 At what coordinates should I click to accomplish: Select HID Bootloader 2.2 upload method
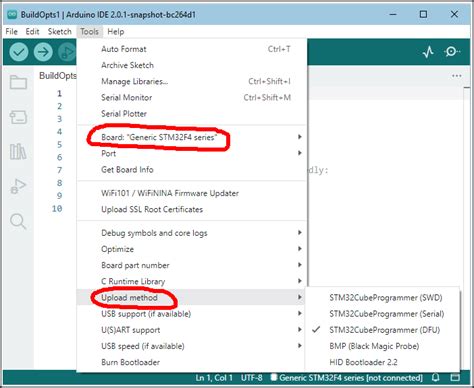(x=382, y=362)
